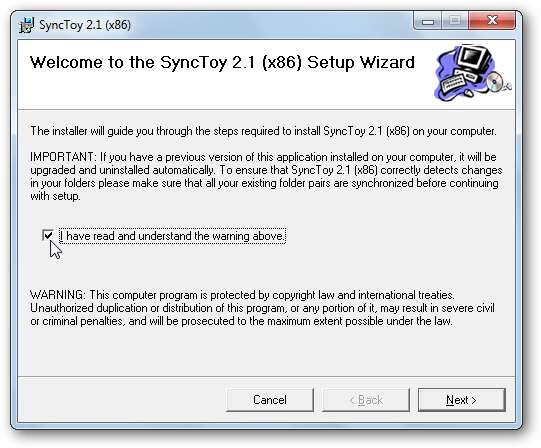Minimize the SyncToy setup window
The image size is (541, 448).
click(427, 21)
